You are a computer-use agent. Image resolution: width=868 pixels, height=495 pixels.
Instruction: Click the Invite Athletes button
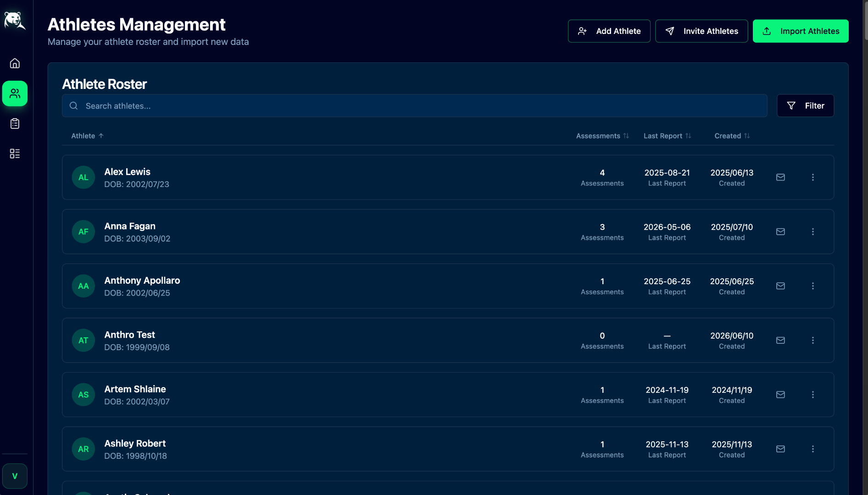pyautogui.click(x=701, y=31)
